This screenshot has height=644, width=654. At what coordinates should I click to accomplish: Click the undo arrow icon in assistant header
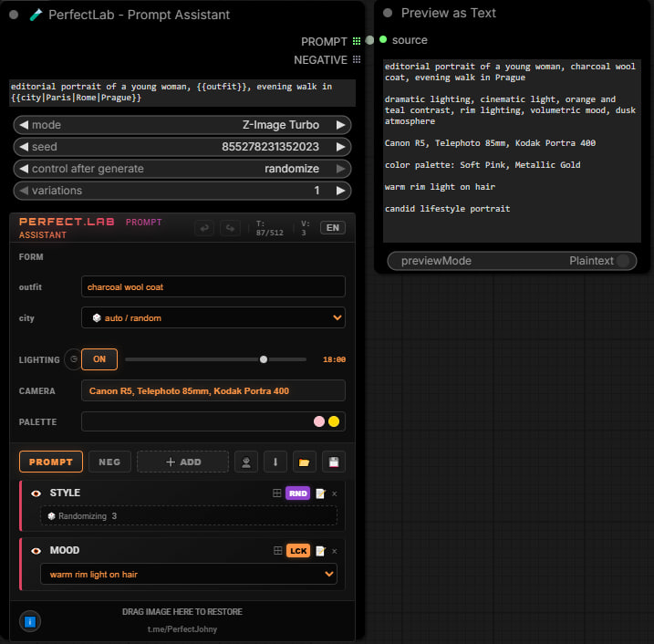point(204,228)
